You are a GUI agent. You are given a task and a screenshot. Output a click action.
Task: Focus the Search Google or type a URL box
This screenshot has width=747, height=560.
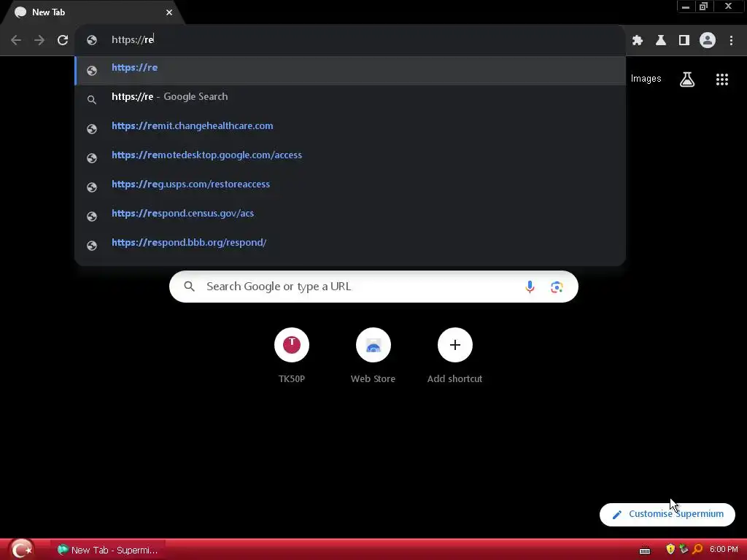click(x=373, y=287)
